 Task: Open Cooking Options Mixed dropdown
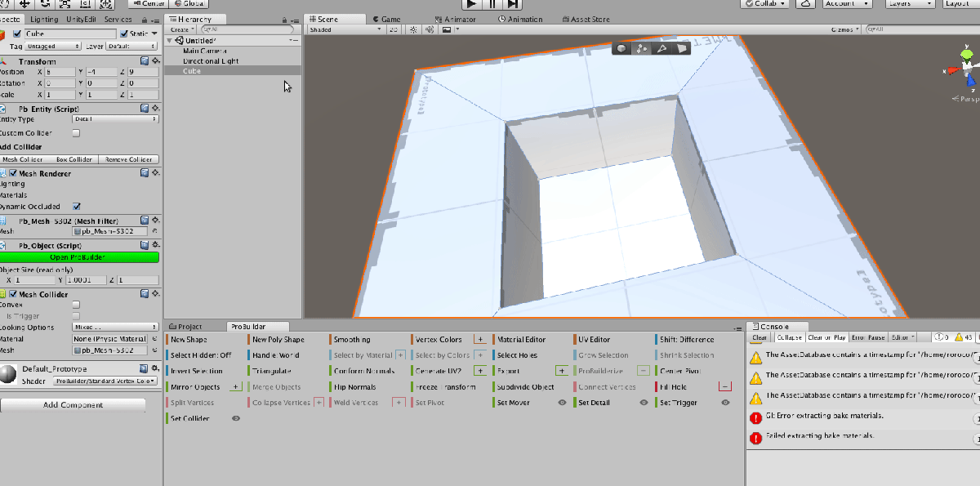pos(115,327)
